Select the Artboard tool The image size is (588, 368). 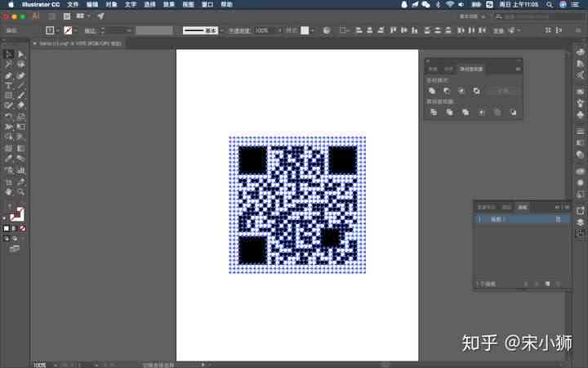click(9, 182)
